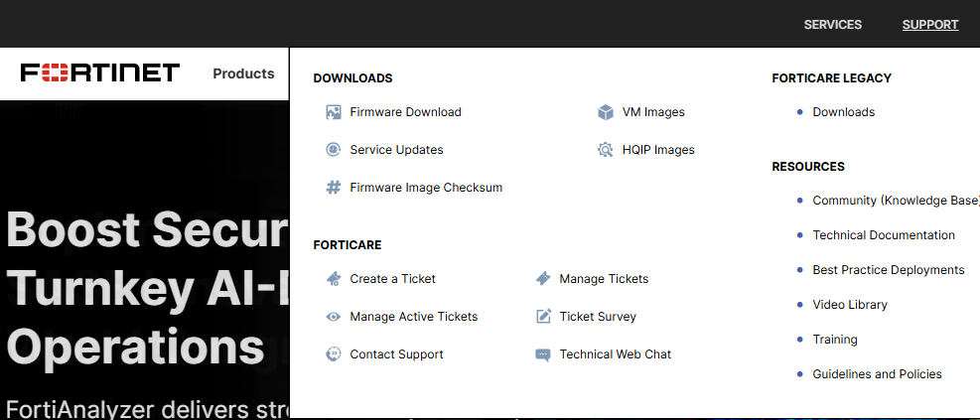
Task: Open Community (Knowledge Base) link
Action: click(896, 201)
